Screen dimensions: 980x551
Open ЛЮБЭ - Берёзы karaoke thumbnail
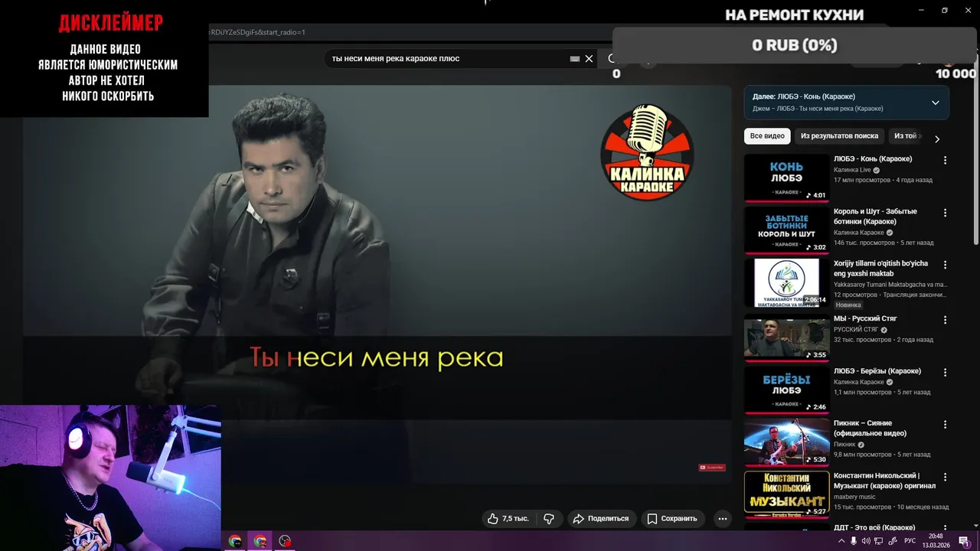[x=786, y=390]
